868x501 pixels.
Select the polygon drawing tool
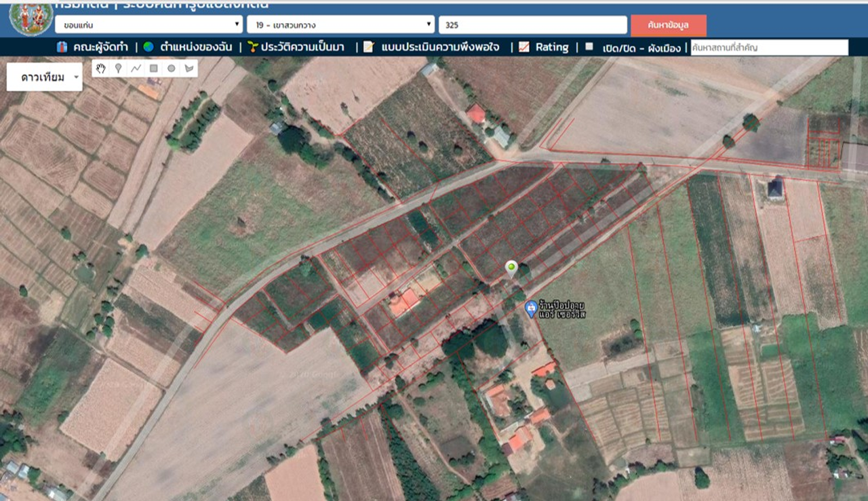189,68
